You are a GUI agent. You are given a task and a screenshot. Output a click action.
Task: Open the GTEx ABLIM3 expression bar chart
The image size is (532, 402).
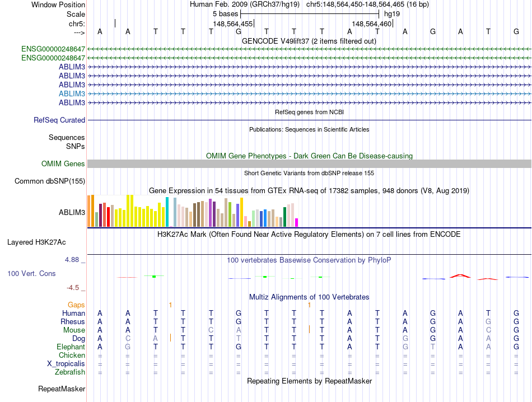click(x=193, y=211)
